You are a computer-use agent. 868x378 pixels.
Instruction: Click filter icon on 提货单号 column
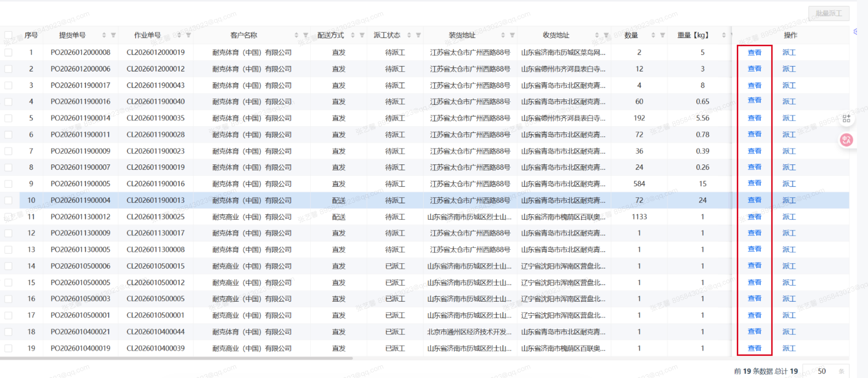pos(113,35)
